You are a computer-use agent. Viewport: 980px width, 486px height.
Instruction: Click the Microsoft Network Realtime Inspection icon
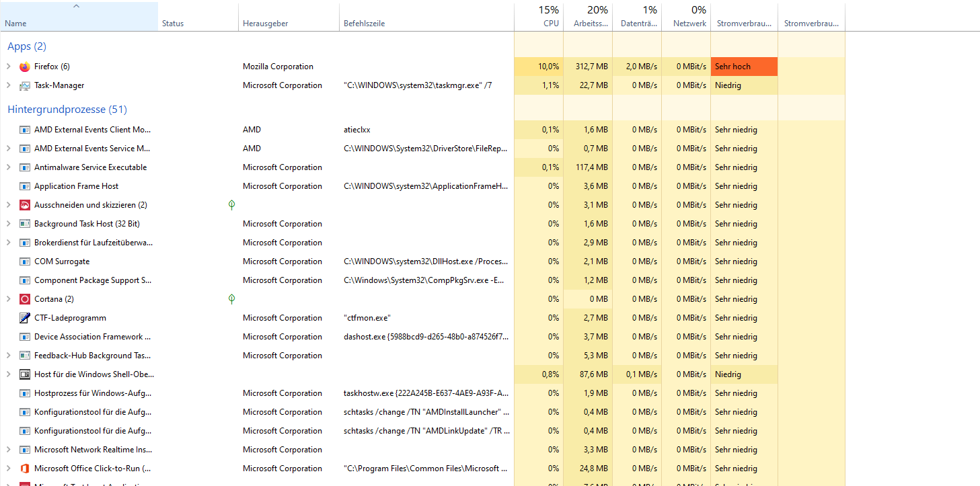pos(25,450)
